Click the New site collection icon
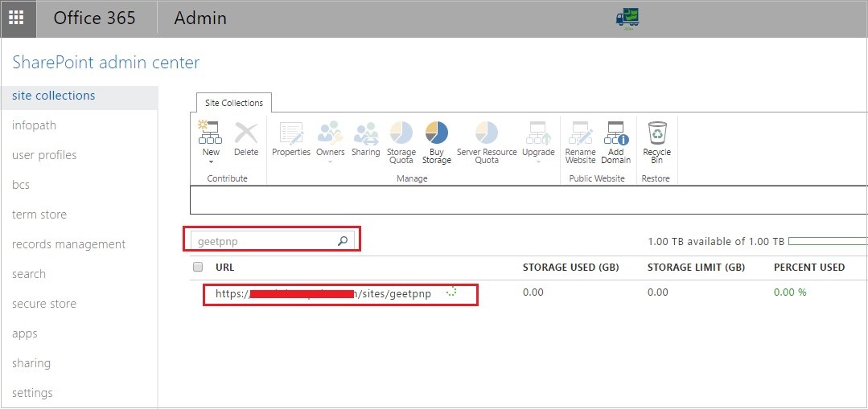 pos(210,133)
